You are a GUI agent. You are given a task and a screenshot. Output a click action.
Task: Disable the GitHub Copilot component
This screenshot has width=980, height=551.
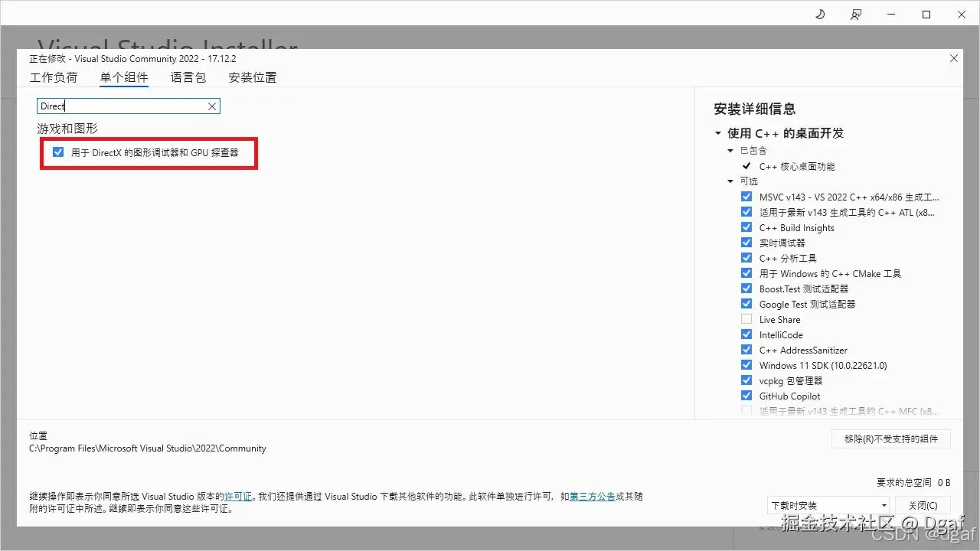pyautogui.click(x=746, y=395)
